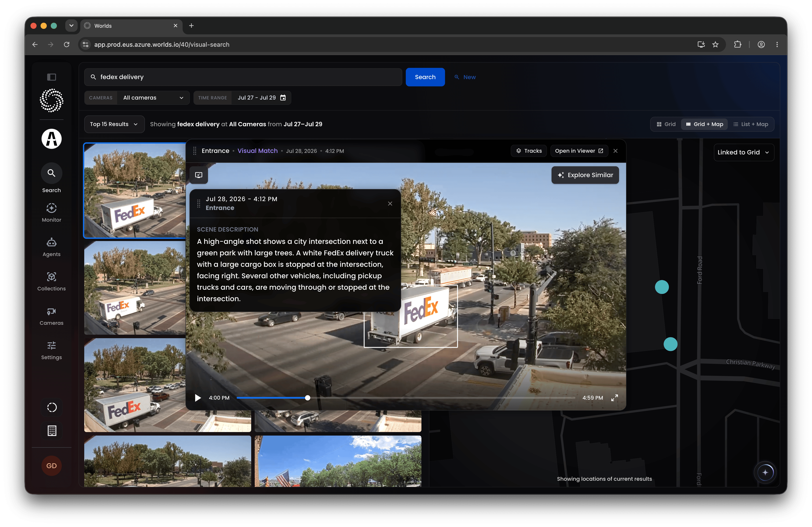The image size is (812, 527).
Task: Select the Grid + Map view
Action: point(705,124)
